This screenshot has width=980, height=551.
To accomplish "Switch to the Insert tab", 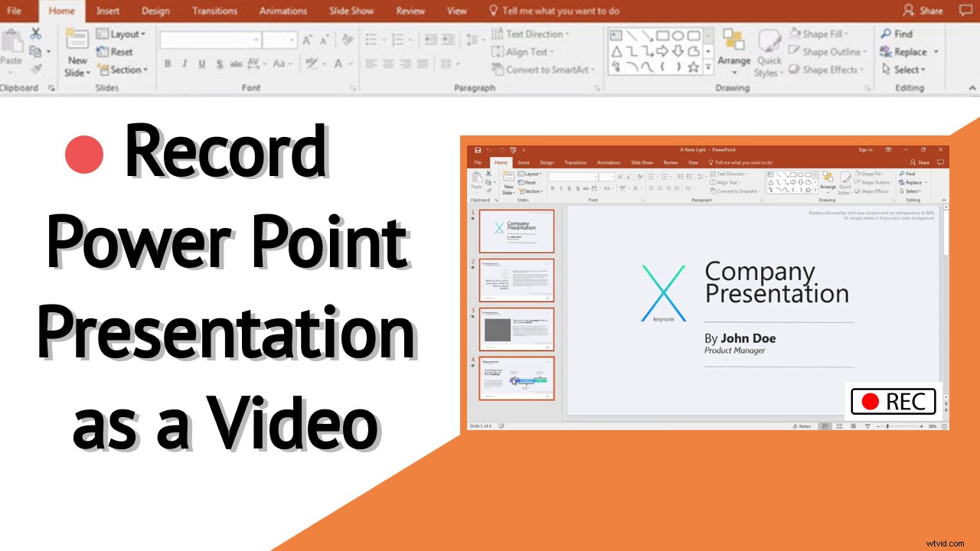I will pyautogui.click(x=108, y=11).
